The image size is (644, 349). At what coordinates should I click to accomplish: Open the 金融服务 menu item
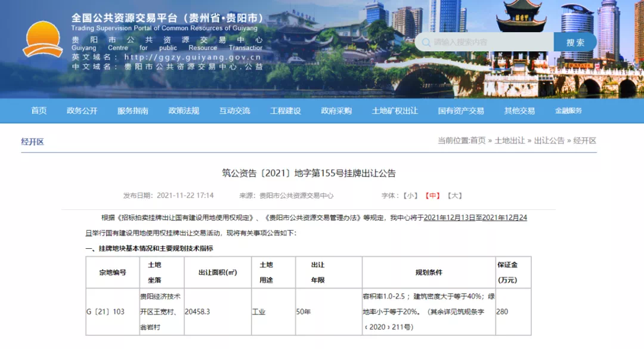(x=568, y=111)
